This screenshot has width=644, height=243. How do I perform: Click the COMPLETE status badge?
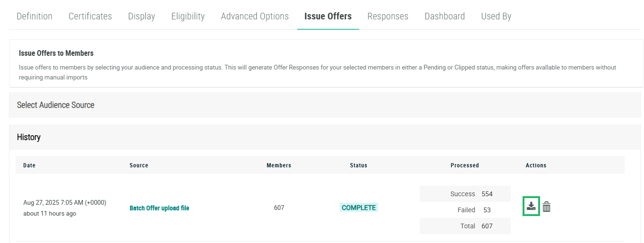point(359,208)
